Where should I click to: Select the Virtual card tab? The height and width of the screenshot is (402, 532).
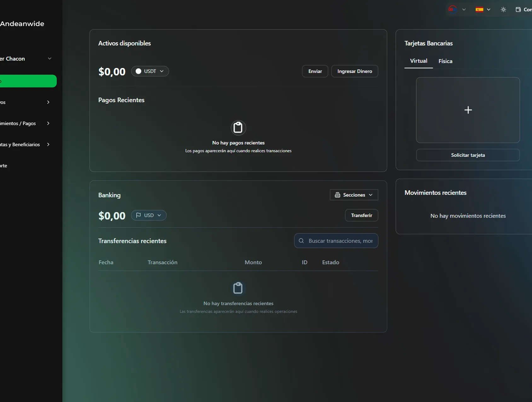419,61
